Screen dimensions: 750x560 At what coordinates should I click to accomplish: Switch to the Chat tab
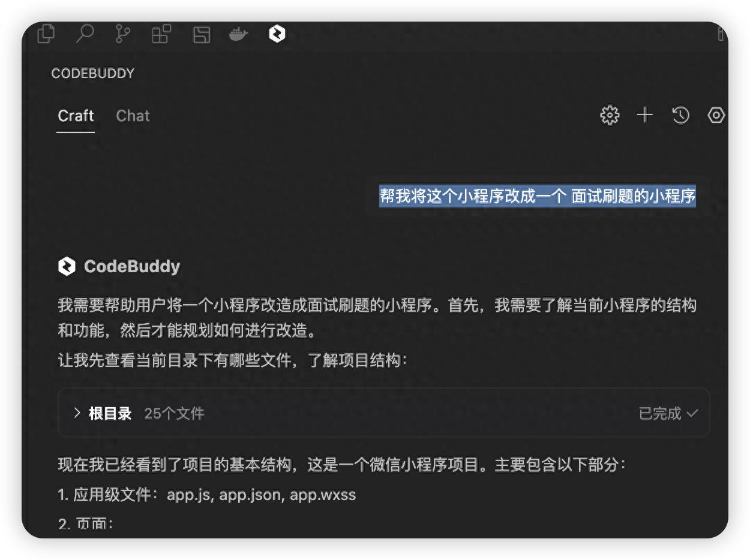(132, 116)
